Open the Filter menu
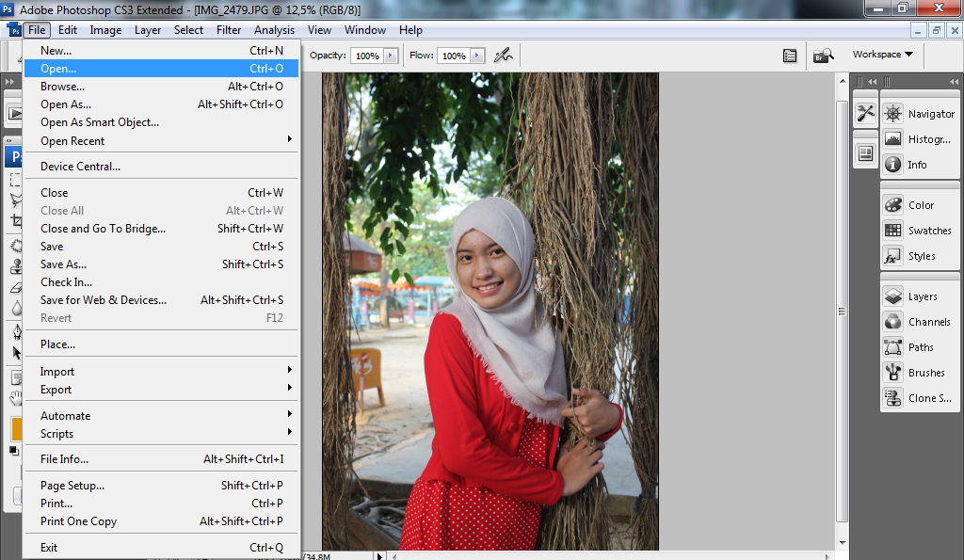The image size is (964, 560). [x=229, y=30]
